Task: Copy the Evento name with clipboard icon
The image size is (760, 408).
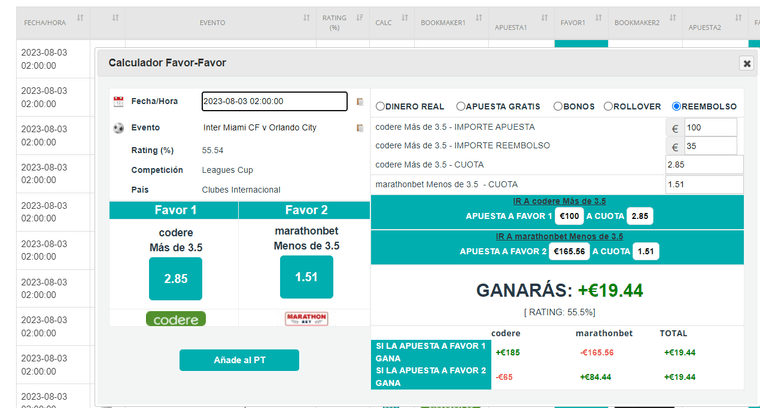Action: (360, 128)
